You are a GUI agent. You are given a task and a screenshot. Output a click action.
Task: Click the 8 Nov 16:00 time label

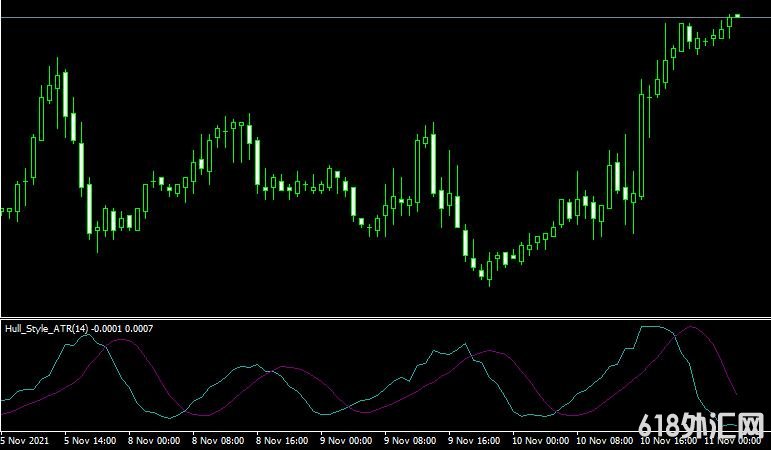[283, 440]
